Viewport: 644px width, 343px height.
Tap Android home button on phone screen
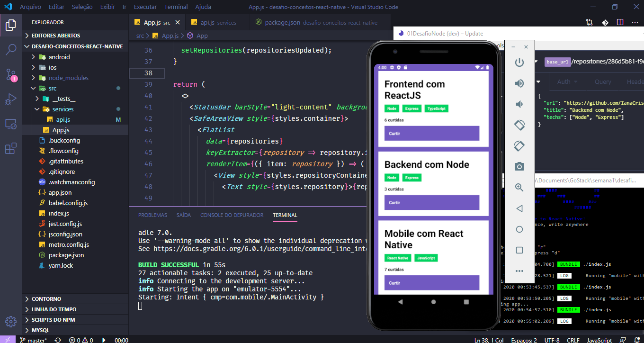[x=433, y=302]
